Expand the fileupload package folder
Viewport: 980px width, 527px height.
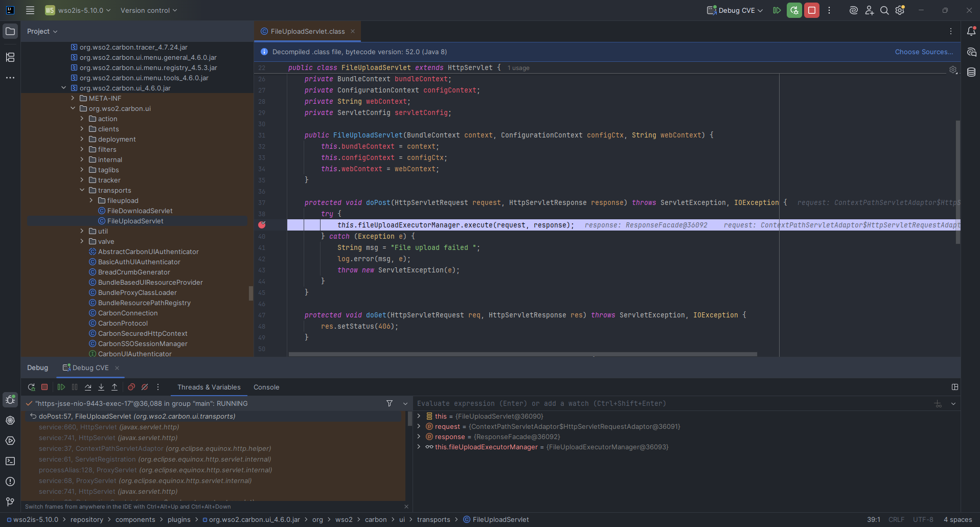point(91,200)
